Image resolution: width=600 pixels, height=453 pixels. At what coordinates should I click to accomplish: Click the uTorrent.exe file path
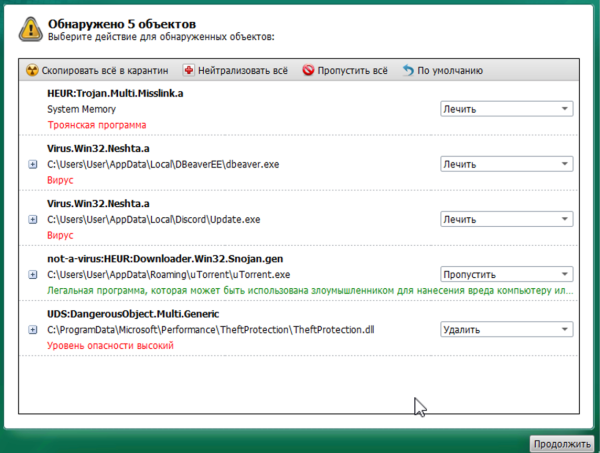(x=169, y=275)
